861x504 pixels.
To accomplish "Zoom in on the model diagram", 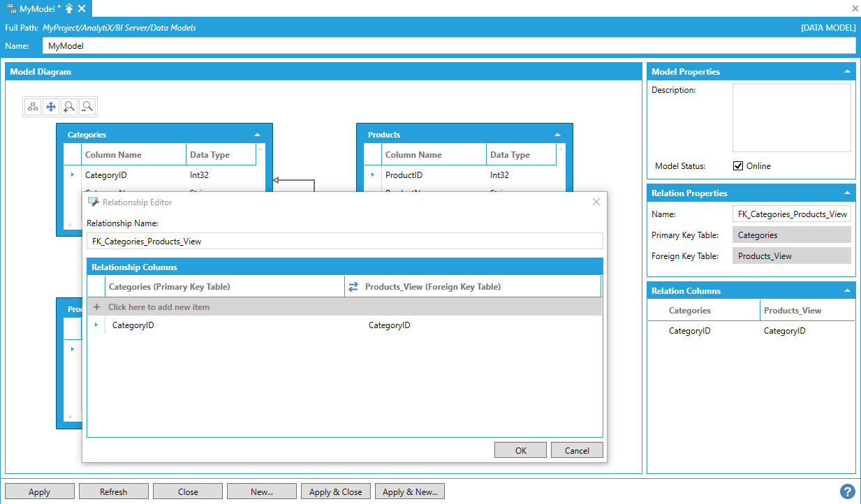I will point(69,107).
